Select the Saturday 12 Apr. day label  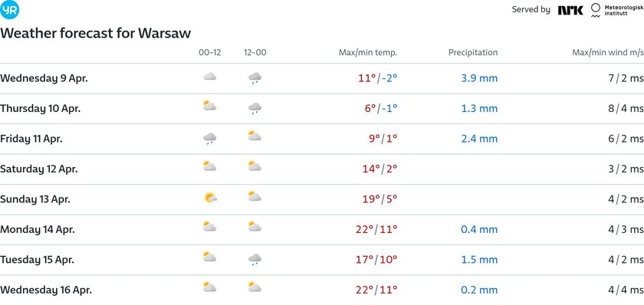click(39, 169)
